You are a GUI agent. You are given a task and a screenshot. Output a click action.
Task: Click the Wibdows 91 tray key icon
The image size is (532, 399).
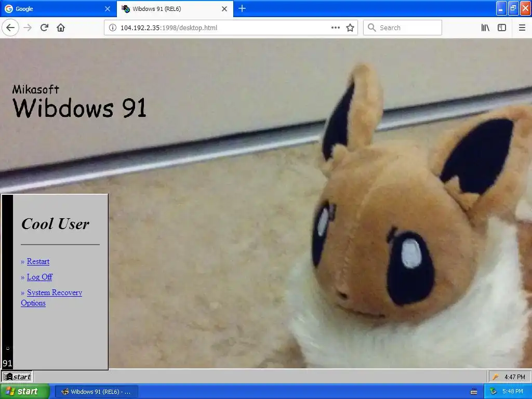(496, 377)
